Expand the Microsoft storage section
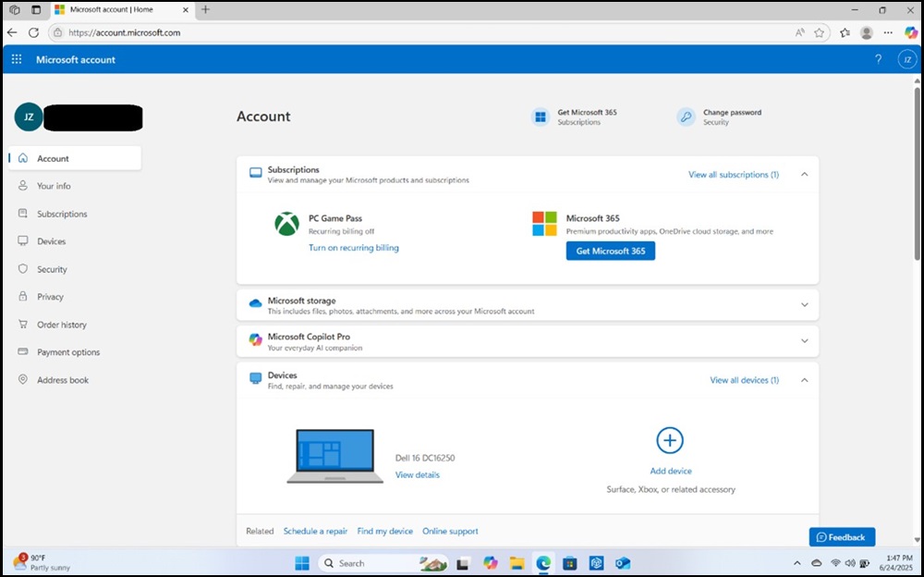The image size is (924, 577). point(805,304)
